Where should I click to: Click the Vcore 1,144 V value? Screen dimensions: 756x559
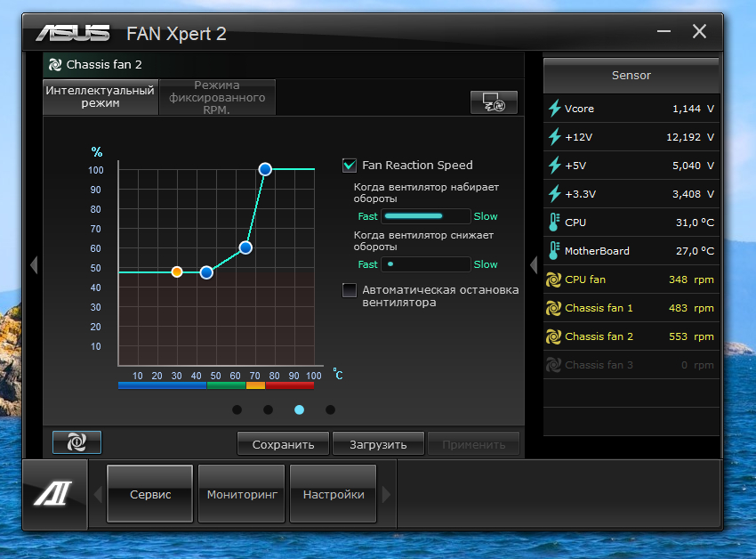[x=693, y=109]
